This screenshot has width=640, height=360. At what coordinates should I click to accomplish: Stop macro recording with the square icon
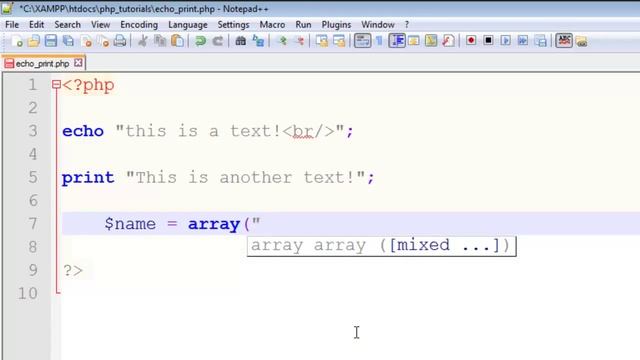[488, 41]
